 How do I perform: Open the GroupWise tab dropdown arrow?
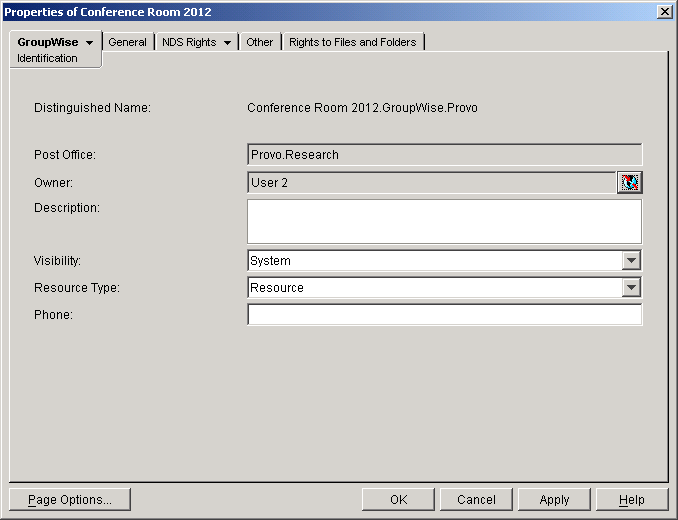(x=90, y=43)
